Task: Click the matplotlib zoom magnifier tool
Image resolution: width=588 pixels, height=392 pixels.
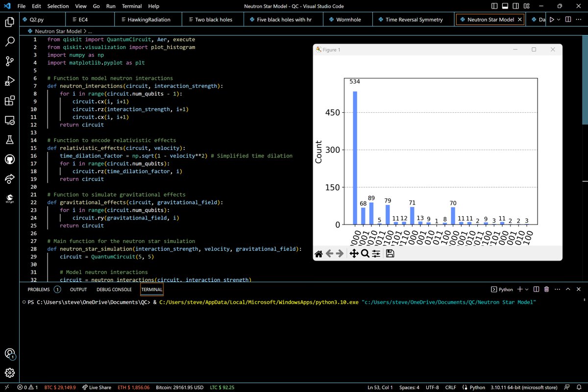Action: tap(365, 253)
